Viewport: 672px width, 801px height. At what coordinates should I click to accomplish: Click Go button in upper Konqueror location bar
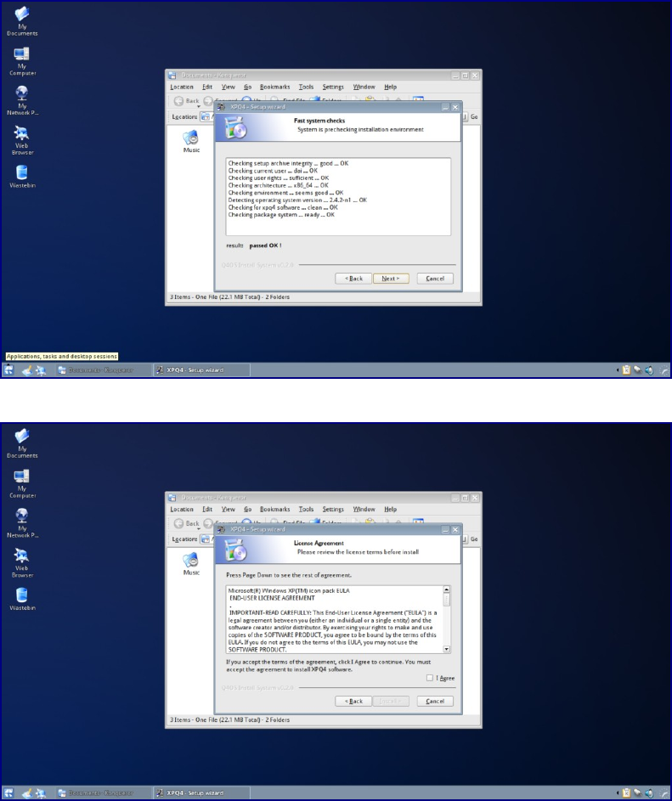(x=474, y=116)
